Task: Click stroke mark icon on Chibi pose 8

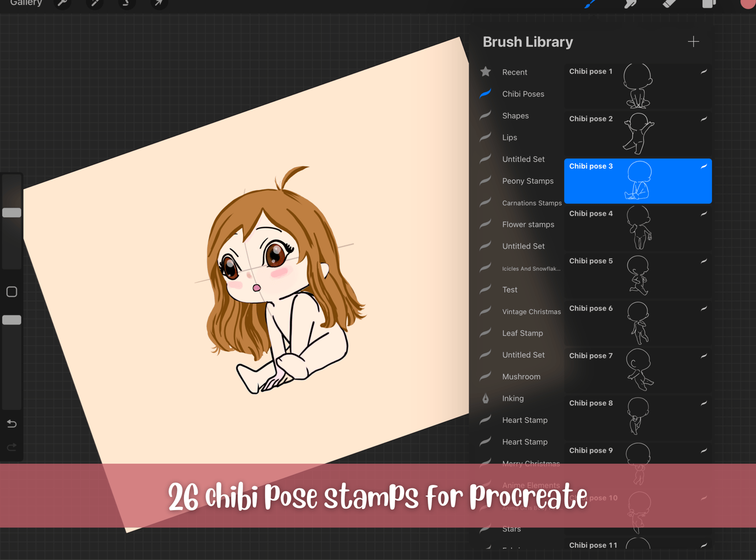Action: tap(704, 403)
